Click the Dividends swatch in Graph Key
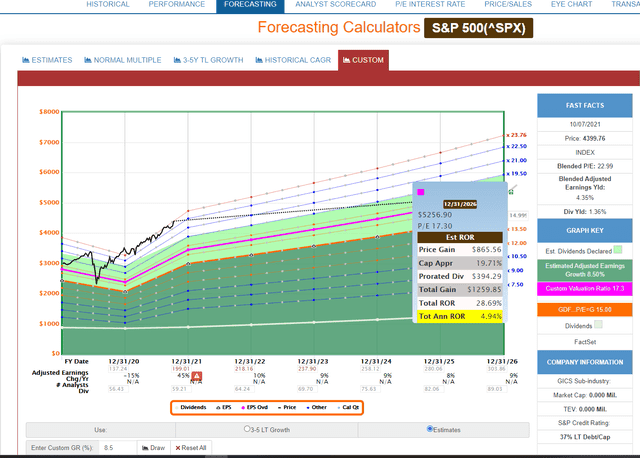 pos(598,325)
